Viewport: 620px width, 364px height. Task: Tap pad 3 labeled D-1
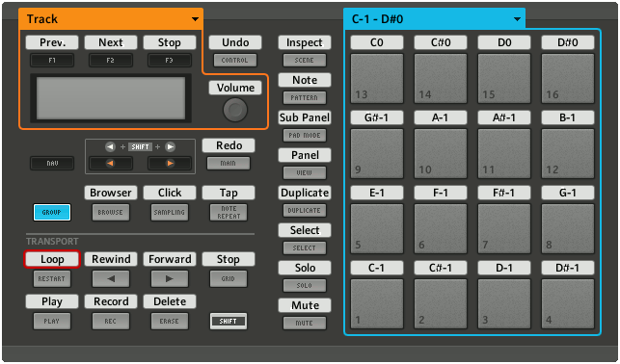coord(504,303)
